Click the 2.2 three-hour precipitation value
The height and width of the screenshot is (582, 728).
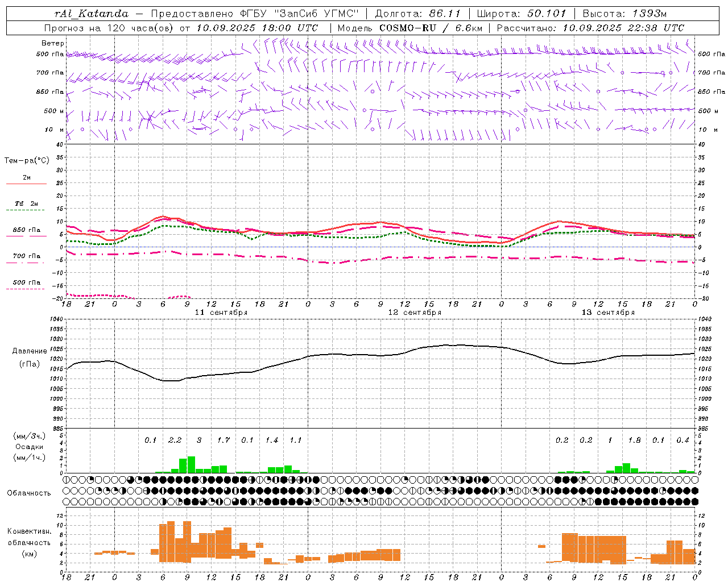(x=175, y=440)
